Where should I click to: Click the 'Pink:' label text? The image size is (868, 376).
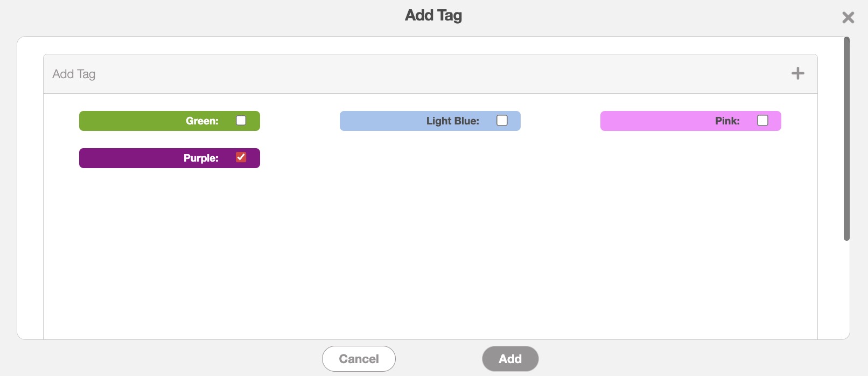point(727,121)
